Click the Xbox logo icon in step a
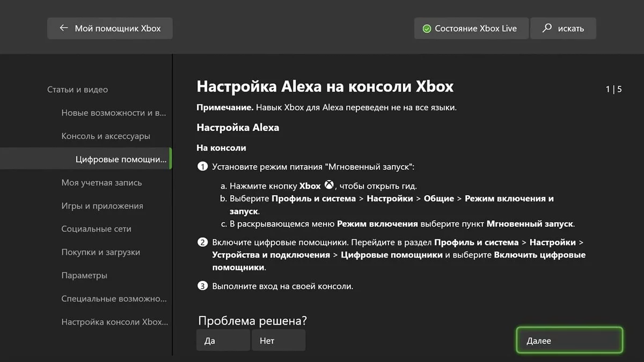 click(329, 186)
